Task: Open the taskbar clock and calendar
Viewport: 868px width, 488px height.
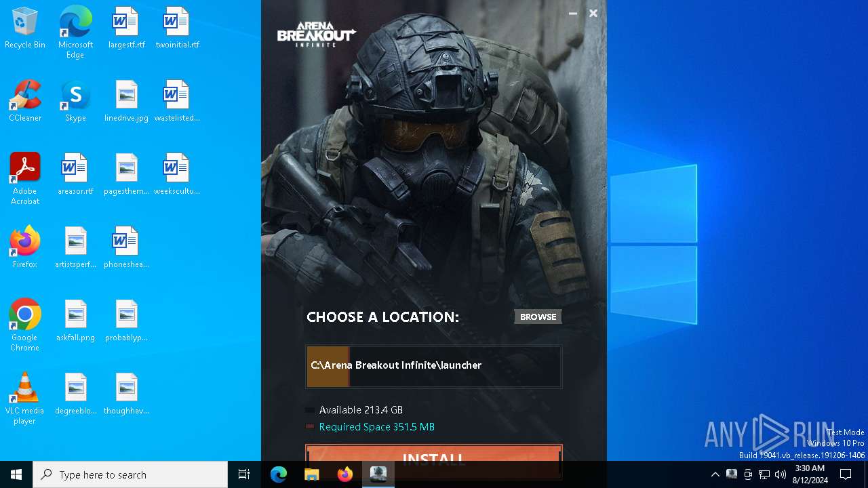Action: click(x=810, y=474)
